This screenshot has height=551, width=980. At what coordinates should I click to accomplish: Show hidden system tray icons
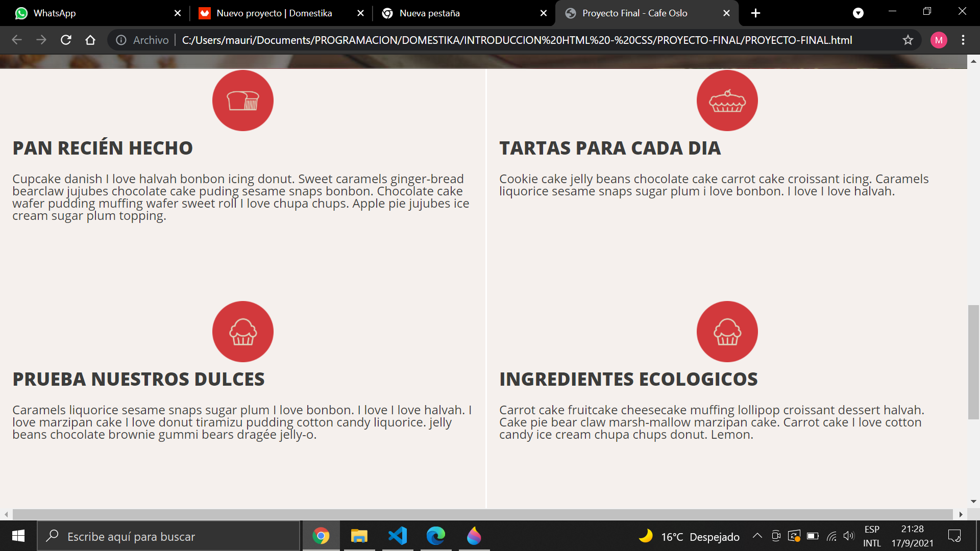[x=757, y=536]
